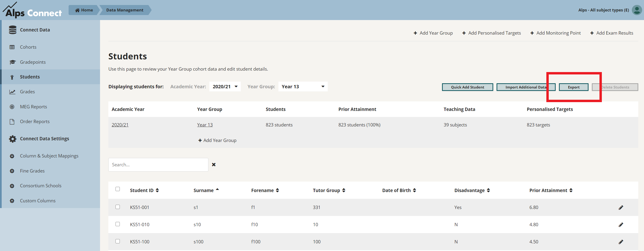Click the Column & Subject Mappings gear icon
The height and width of the screenshot is (251, 644).
(12, 156)
